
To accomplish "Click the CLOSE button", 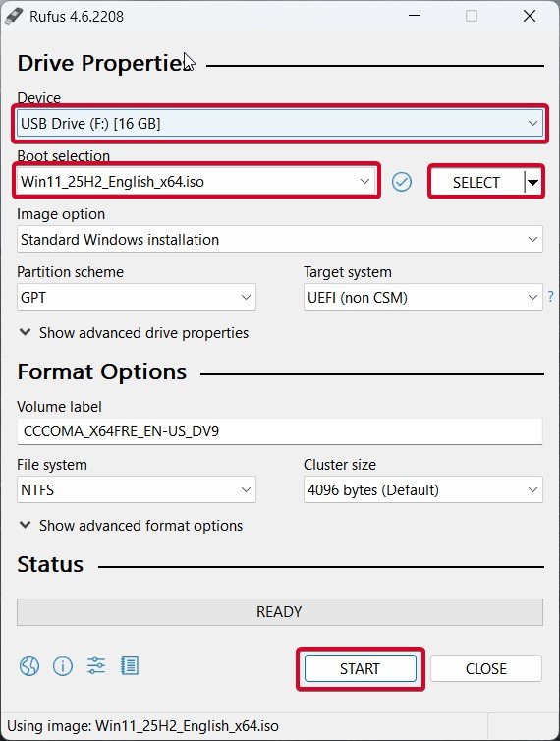I will coord(485,668).
